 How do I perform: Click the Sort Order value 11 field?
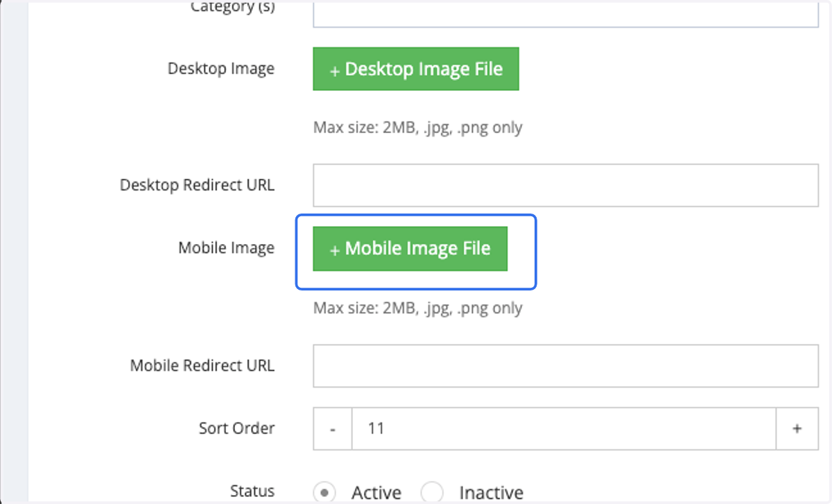point(564,428)
